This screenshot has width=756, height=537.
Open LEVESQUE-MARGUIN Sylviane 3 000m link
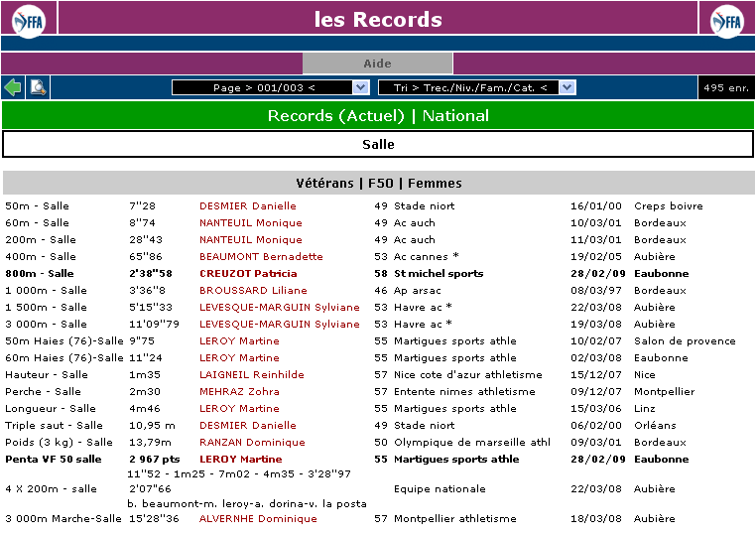pyautogui.click(x=280, y=325)
